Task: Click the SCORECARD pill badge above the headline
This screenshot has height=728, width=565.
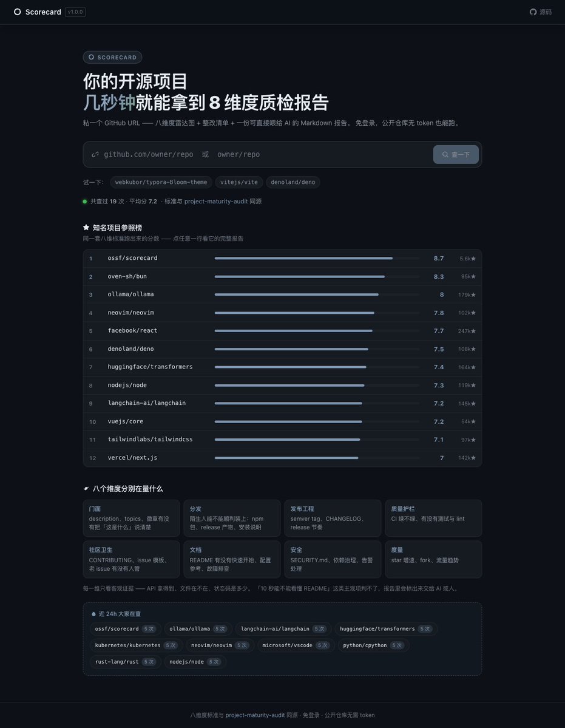Action: click(x=112, y=57)
